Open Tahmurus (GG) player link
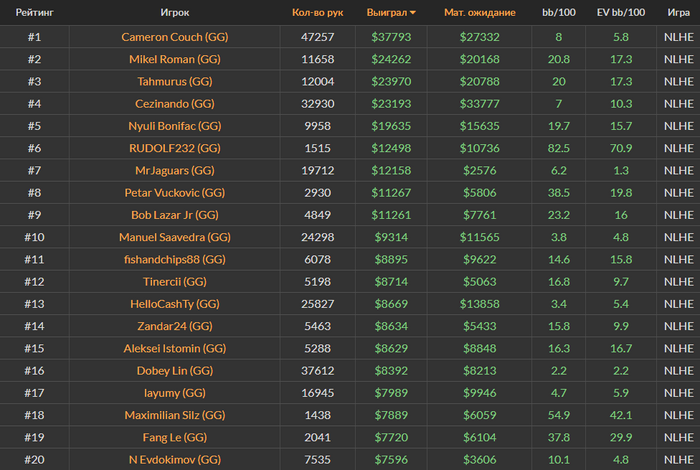This screenshot has width=700, height=470. pyautogui.click(x=175, y=81)
